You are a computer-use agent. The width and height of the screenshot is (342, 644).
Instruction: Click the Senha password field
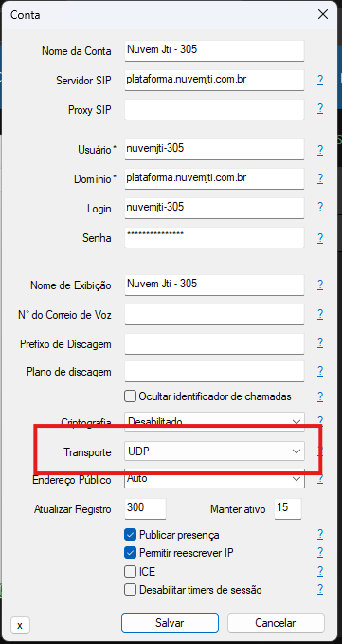tap(214, 238)
